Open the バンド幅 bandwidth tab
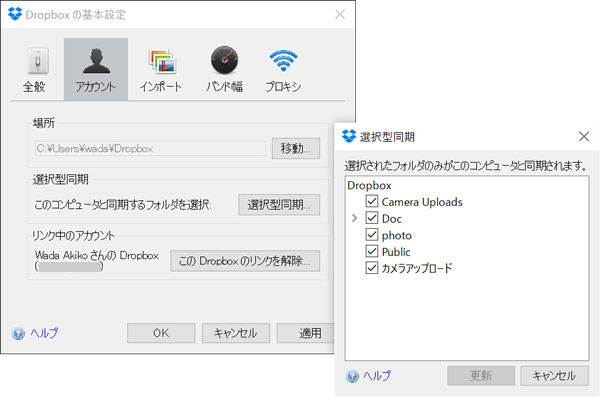The height and width of the screenshot is (397, 600). pyautogui.click(x=224, y=69)
